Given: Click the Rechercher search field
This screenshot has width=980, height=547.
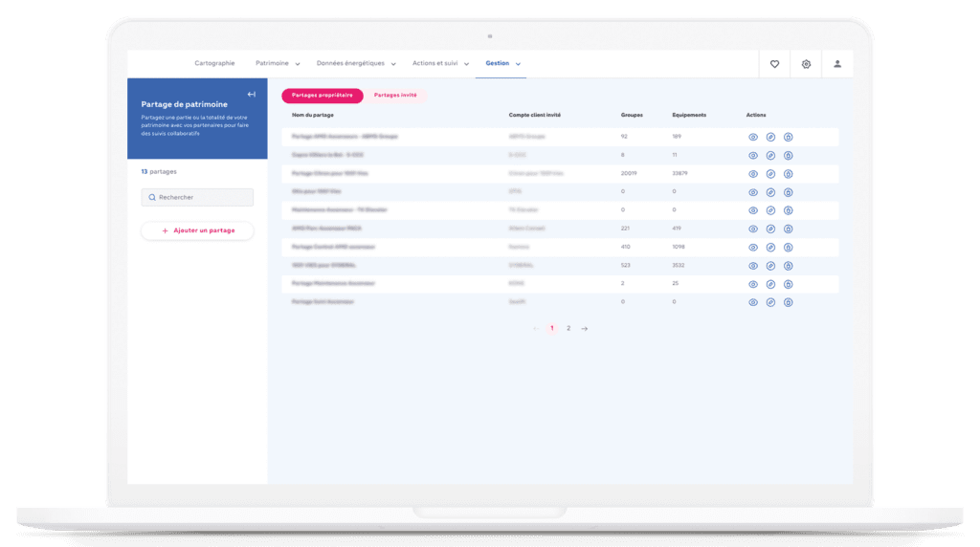Looking at the screenshot, I should coord(197,197).
